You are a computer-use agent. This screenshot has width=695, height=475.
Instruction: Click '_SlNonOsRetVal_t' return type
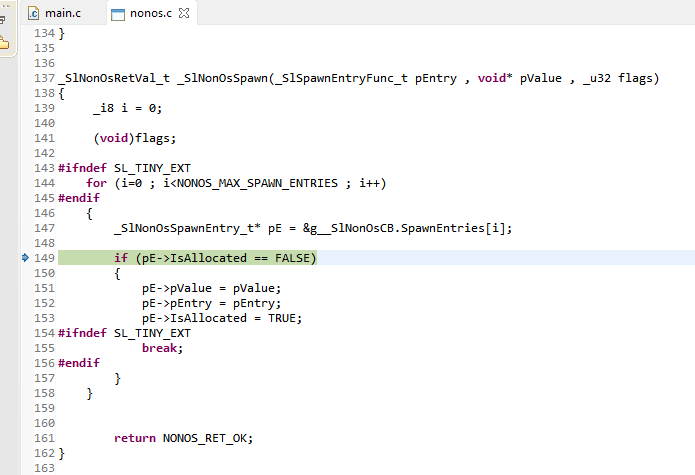click(x=114, y=78)
